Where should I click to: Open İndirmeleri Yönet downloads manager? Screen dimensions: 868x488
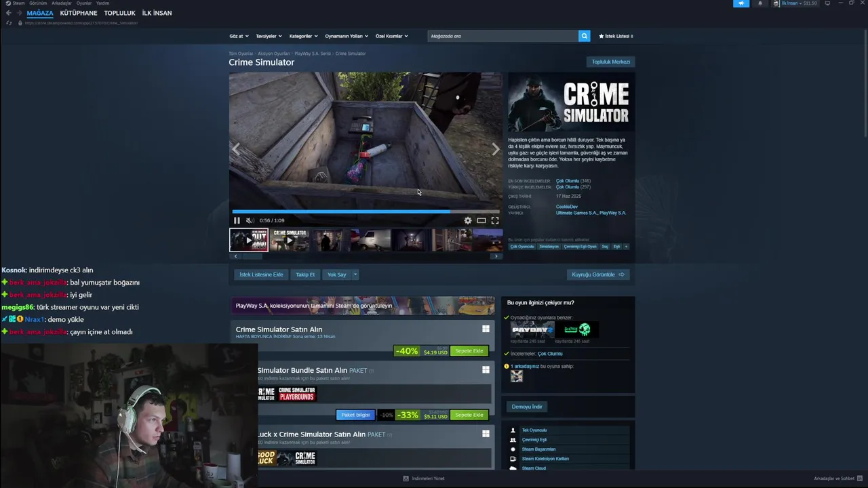click(x=424, y=479)
